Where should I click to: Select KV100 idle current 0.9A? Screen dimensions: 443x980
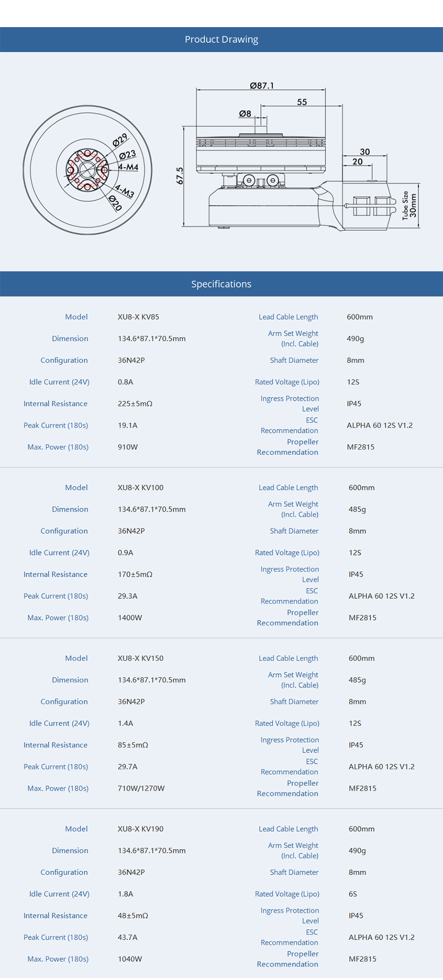click(x=126, y=553)
